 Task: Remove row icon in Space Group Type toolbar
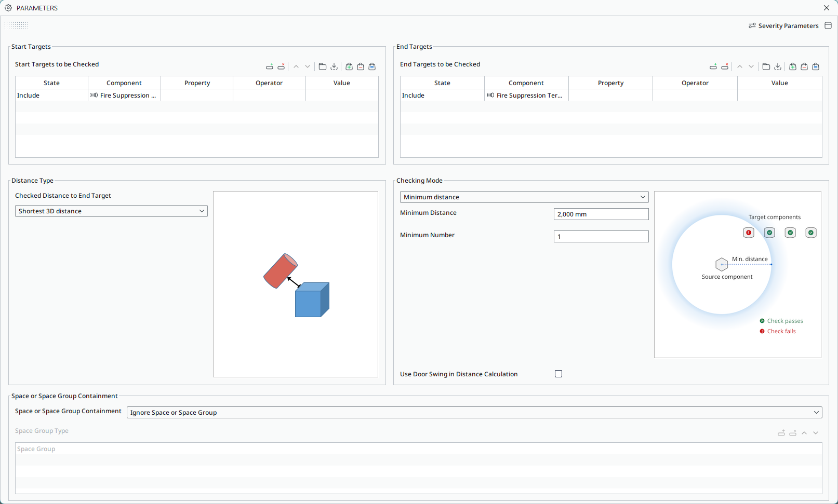click(x=793, y=433)
